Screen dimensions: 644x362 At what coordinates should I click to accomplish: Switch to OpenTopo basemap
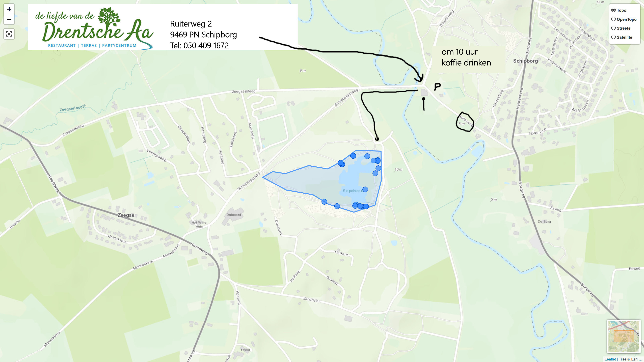click(613, 19)
